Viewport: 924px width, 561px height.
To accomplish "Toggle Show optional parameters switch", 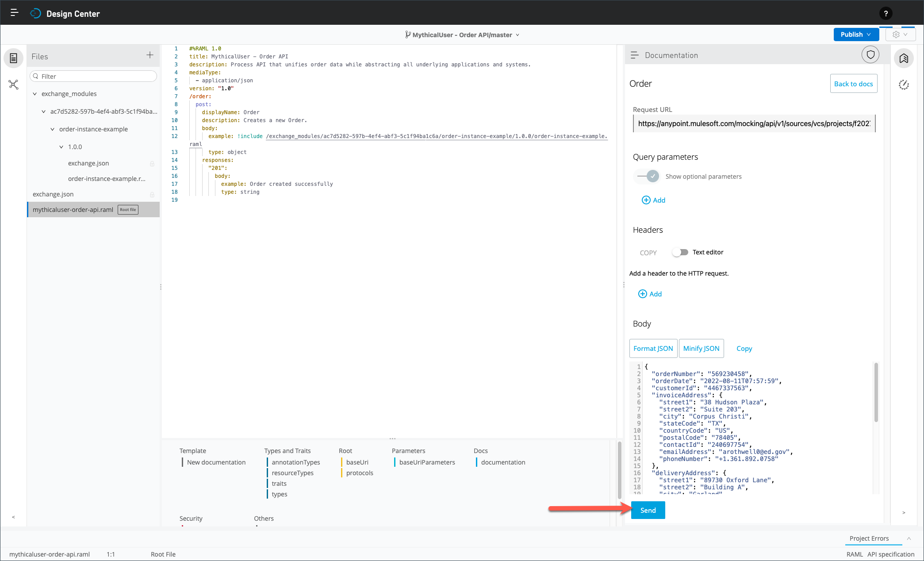I will [648, 176].
